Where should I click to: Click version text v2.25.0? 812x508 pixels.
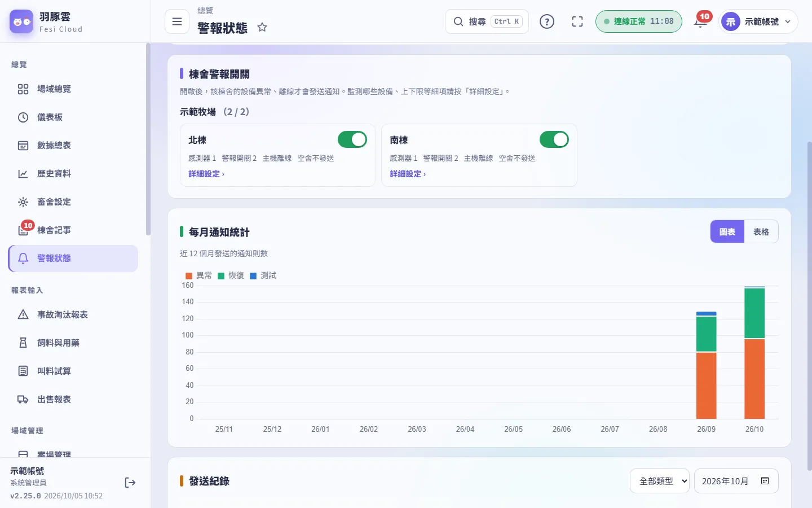point(25,496)
